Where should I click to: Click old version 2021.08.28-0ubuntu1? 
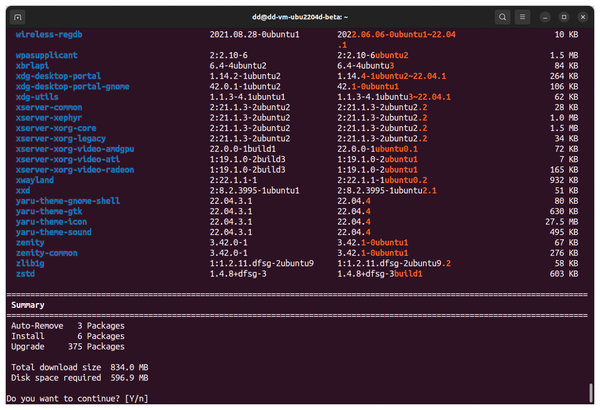(x=254, y=34)
